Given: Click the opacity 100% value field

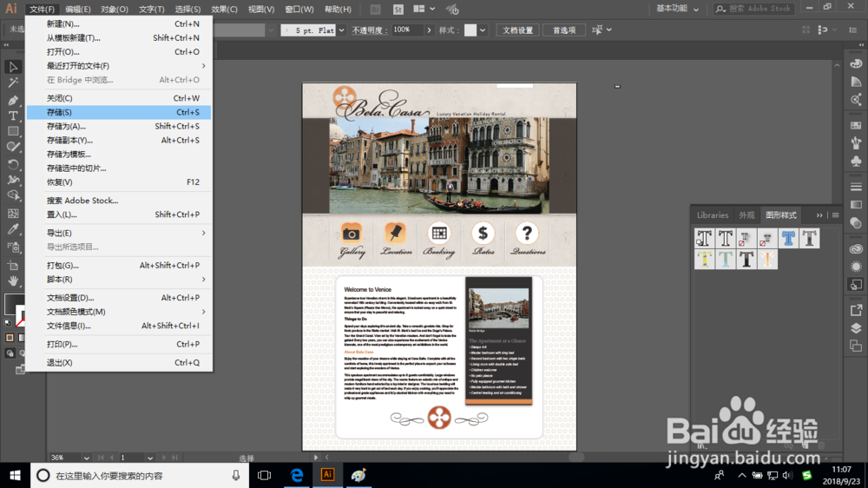Looking at the screenshot, I should click(407, 30).
